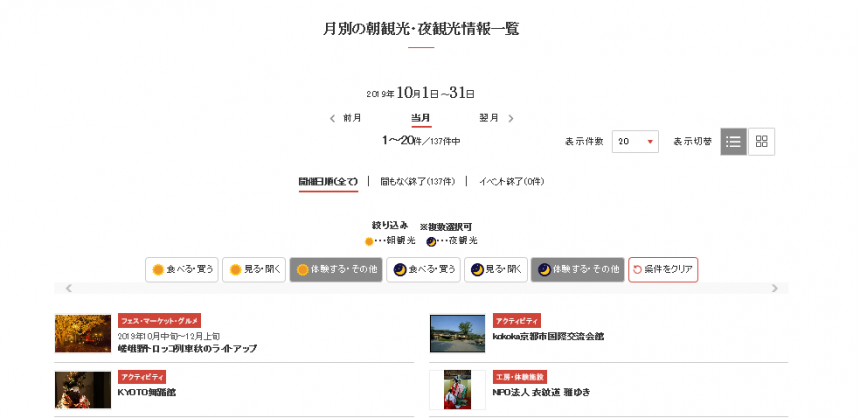Toggle morning 食べる・買う filter

point(180,270)
